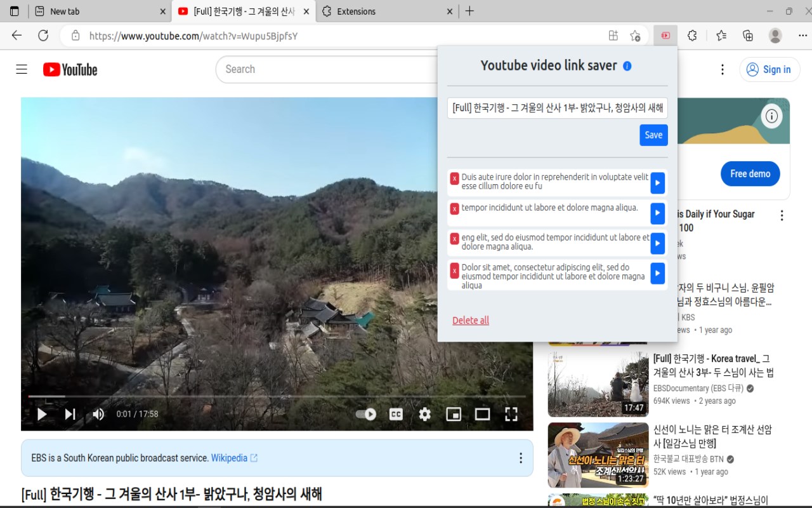
Task: Open the apps grid icon in address bar
Action: (613, 36)
